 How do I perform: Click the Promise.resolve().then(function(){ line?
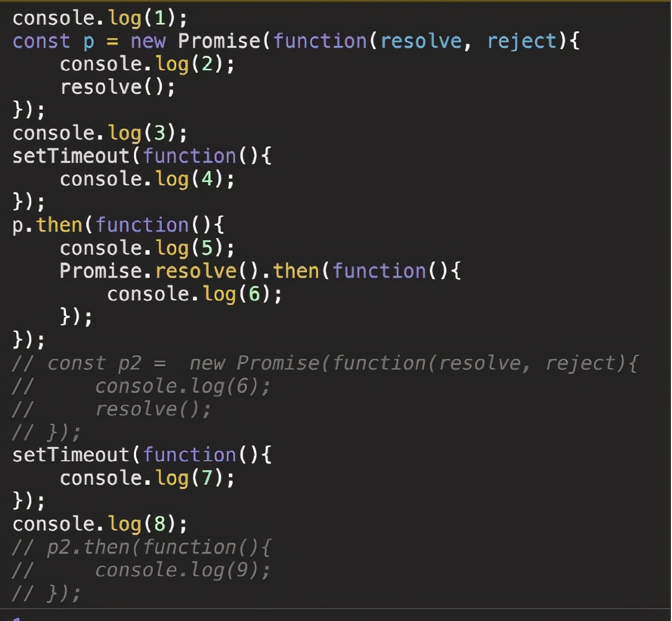[x=261, y=271]
